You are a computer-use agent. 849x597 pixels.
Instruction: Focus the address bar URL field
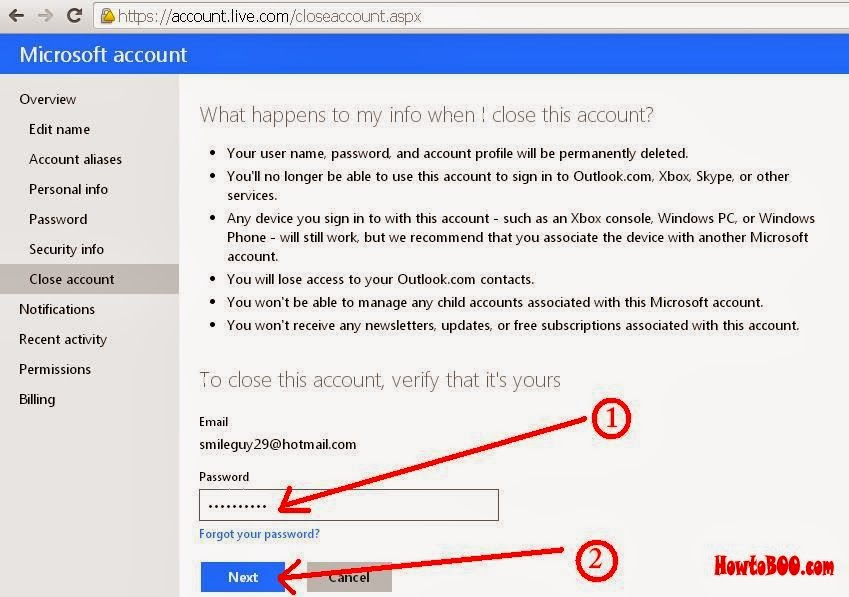pos(471,16)
